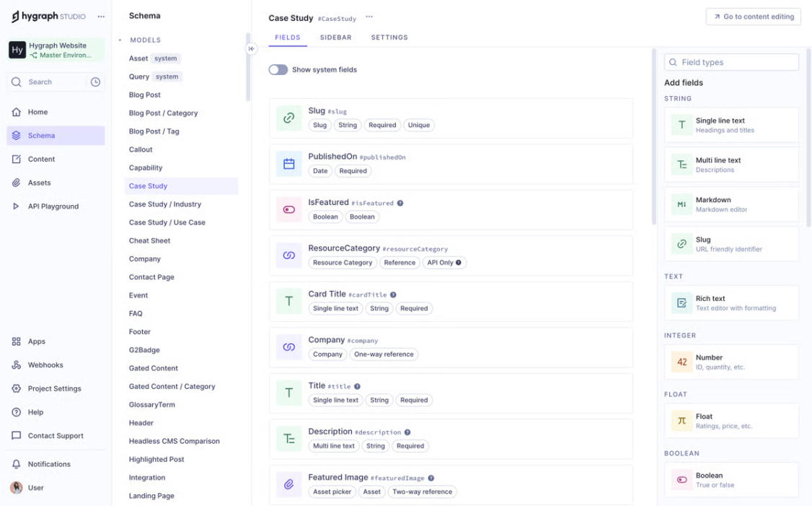Click the Webhooks icon in sidebar
Screen dimensions: 812x506
(x=16, y=365)
